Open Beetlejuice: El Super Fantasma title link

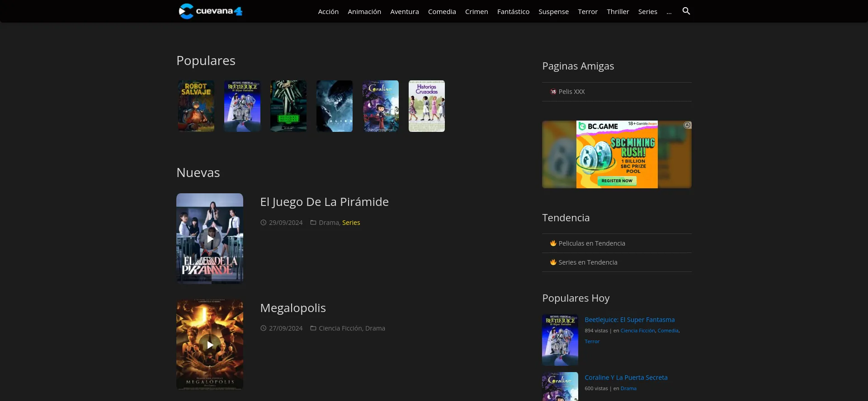click(x=629, y=320)
